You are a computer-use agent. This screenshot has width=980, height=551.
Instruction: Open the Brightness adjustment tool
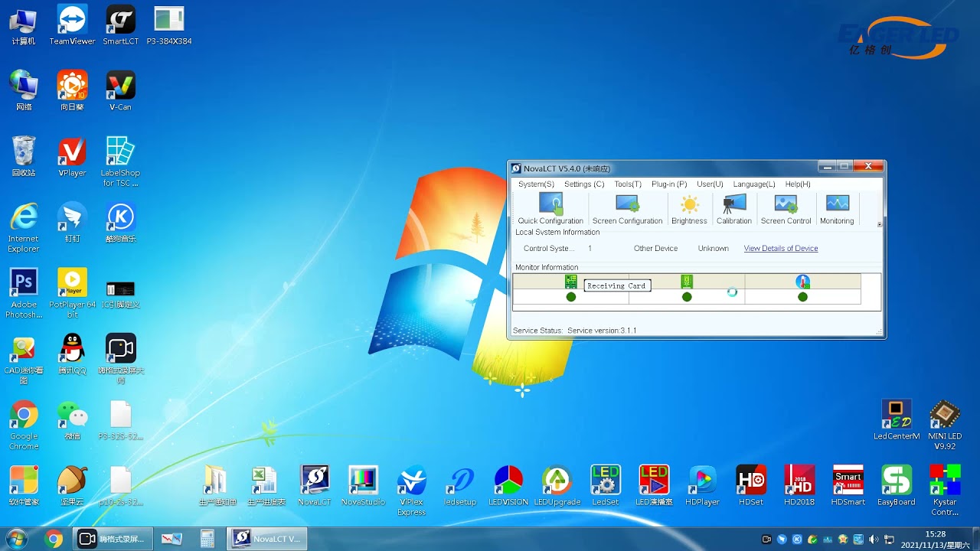tap(689, 209)
